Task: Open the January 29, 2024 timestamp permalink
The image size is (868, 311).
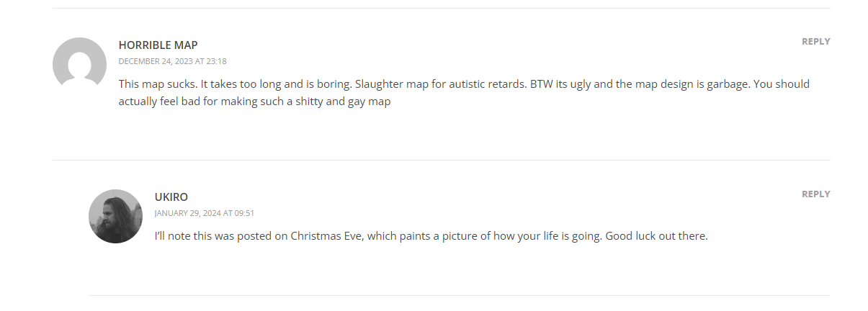Action: (205, 213)
